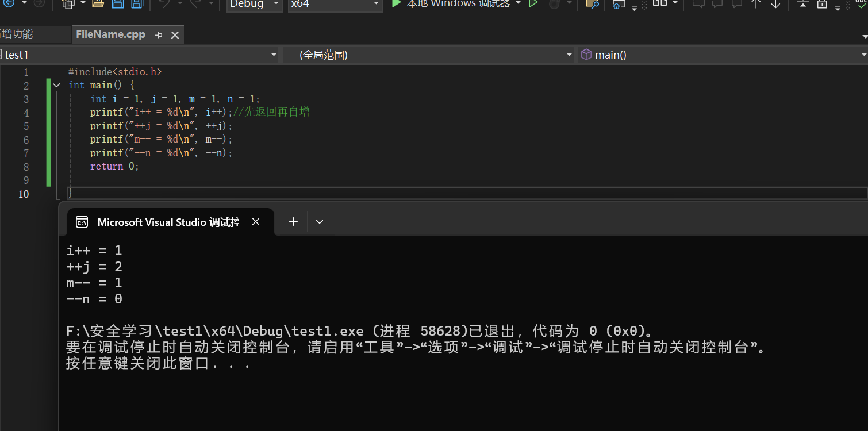Close the Visual Studio debug console tab

click(x=256, y=222)
